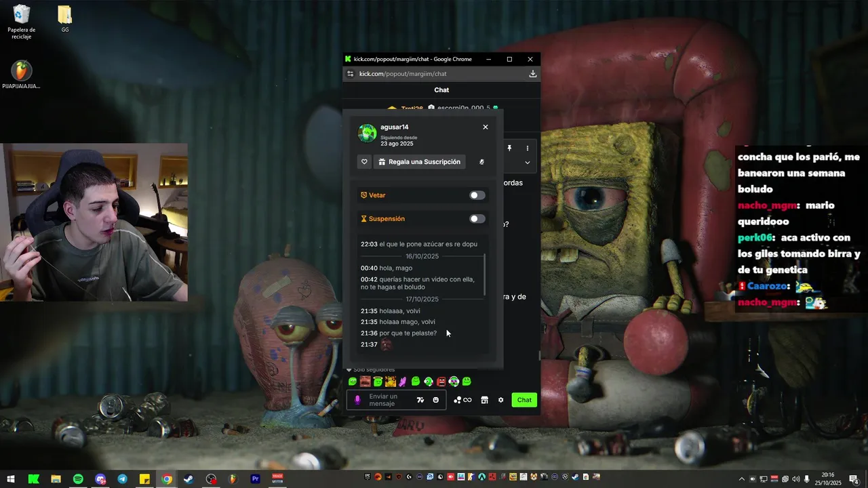Open the three-dot options menu in chat

[528, 148]
